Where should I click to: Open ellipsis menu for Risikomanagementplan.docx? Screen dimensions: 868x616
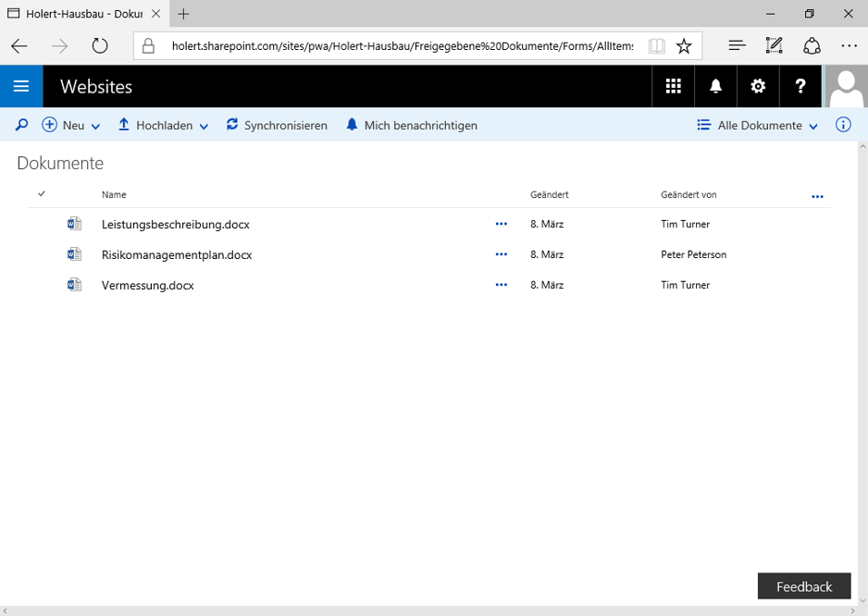point(501,254)
